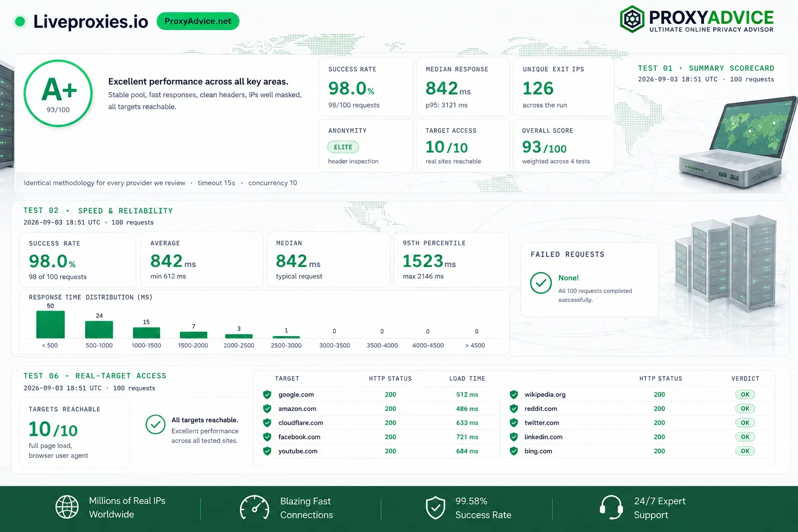Click the '512 ms' load time
Image resolution: width=798 pixels, height=532 pixels.
(467, 394)
